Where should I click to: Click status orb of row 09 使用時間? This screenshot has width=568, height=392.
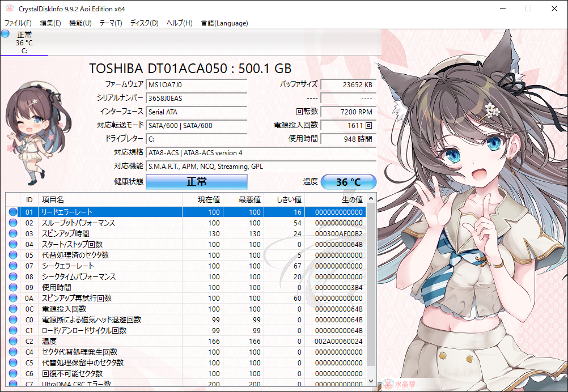pyautogui.click(x=13, y=287)
